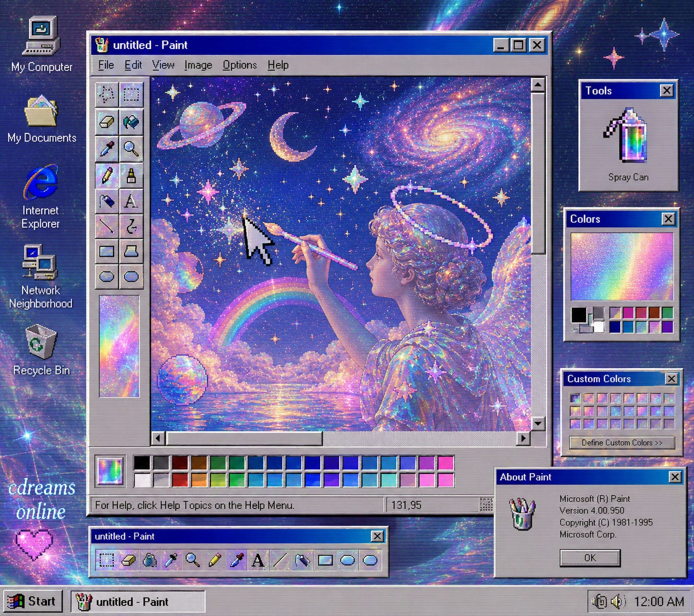Pick the paint bucket in horizontal tool strip

pos(150,560)
